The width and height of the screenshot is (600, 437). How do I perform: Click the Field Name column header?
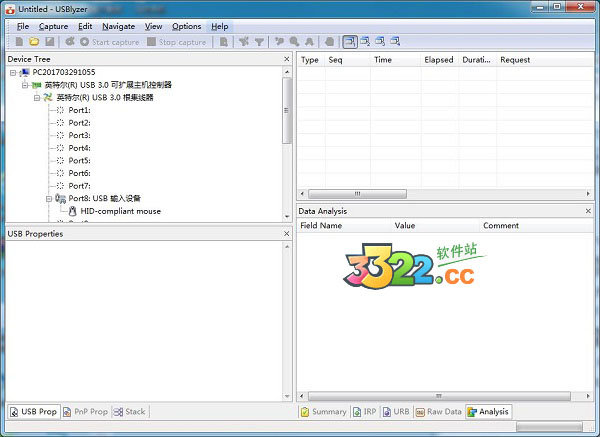344,226
